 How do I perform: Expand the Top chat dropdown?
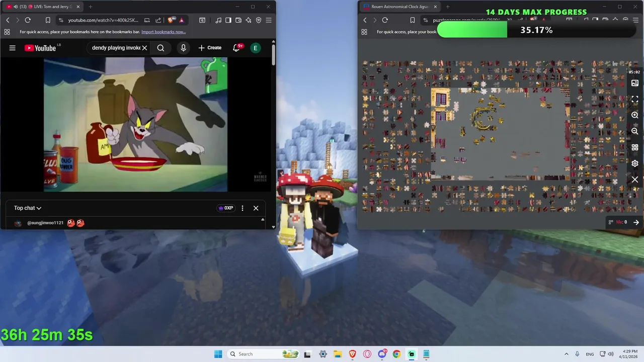28,208
